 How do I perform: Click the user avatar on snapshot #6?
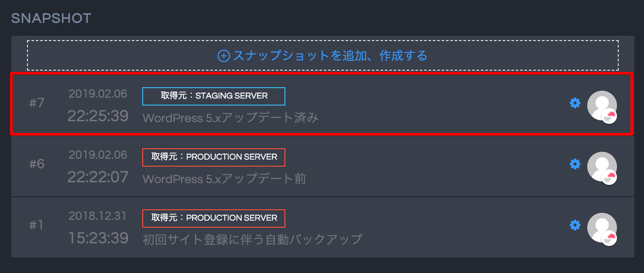pos(602,167)
